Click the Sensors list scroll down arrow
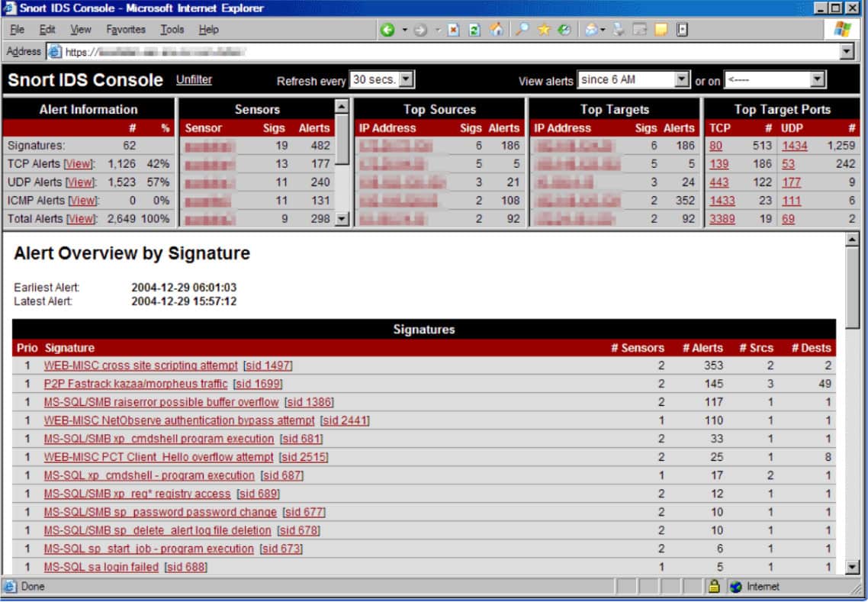The height and width of the screenshot is (602, 868). pyautogui.click(x=342, y=219)
